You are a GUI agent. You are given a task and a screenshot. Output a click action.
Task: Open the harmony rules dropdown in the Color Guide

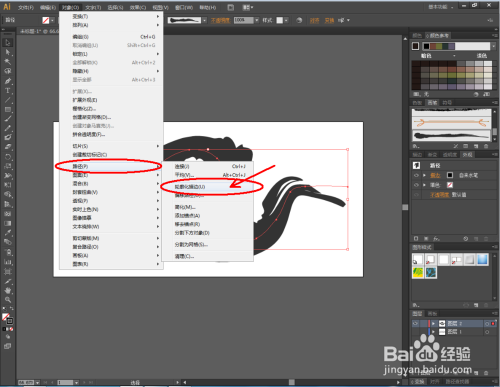click(493, 46)
